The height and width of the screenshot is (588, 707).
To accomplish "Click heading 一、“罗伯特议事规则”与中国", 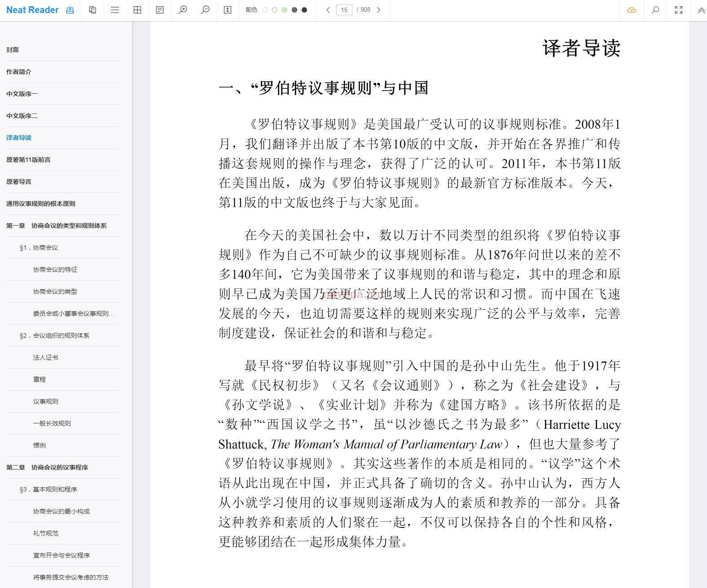I will coord(323,88).
